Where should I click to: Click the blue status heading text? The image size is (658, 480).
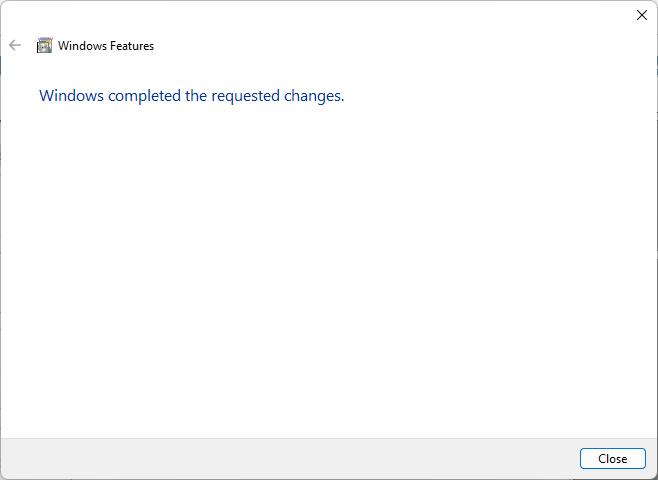click(191, 96)
